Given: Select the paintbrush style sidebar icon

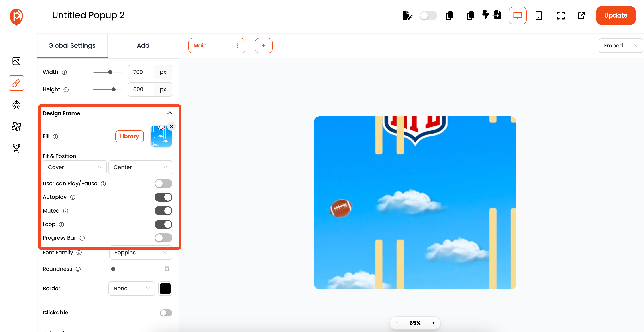Looking at the screenshot, I should tap(16, 83).
